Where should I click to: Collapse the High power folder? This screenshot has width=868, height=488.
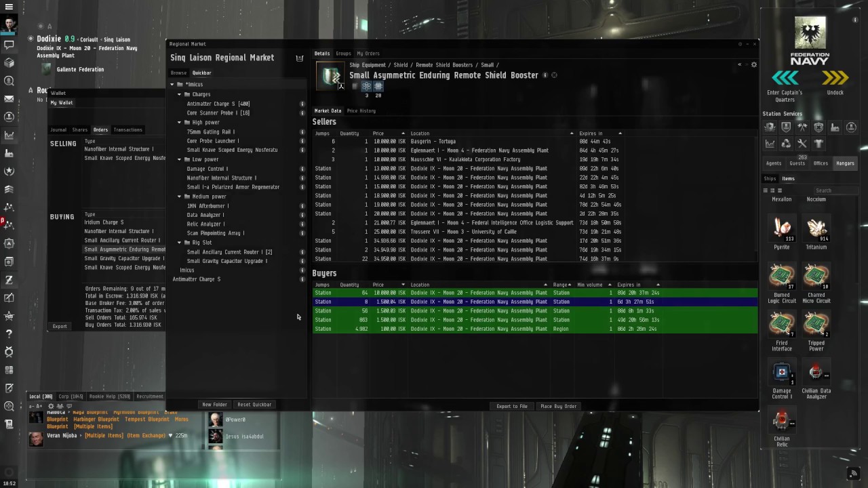(x=179, y=123)
